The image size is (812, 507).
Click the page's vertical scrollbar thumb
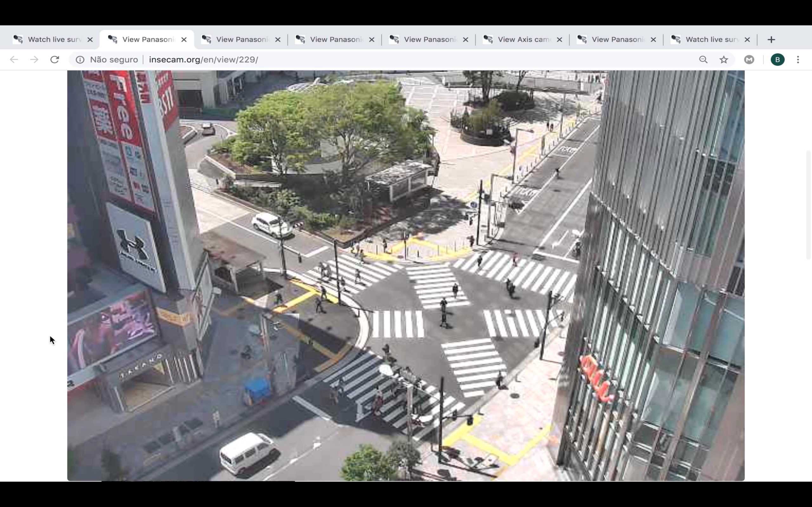pos(808,205)
